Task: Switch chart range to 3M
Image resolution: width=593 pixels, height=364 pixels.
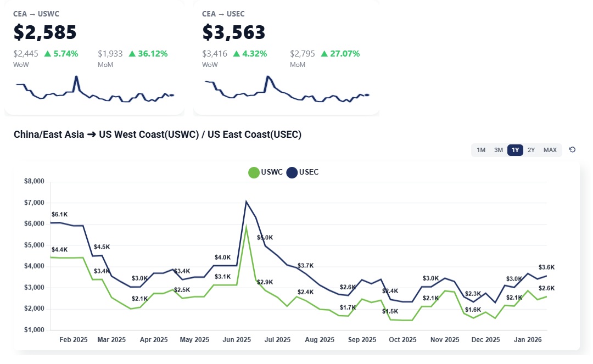Action: [498, 150]
